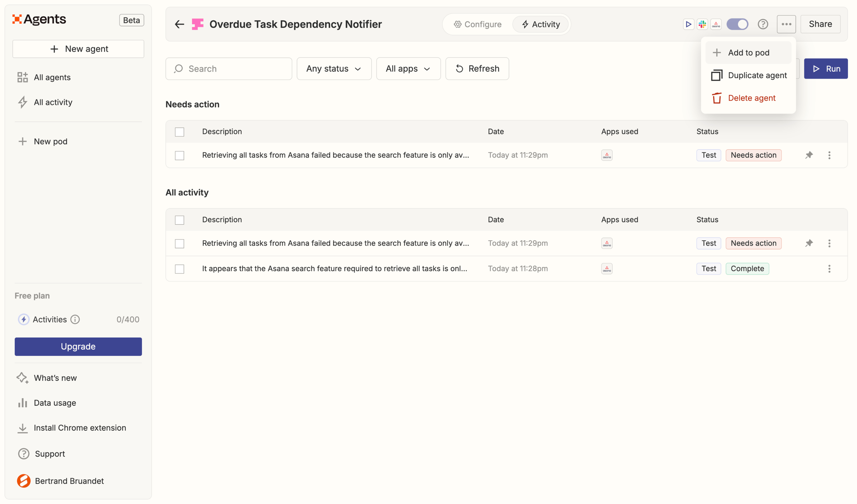Viewport: 857px width, 504px height.
Task: Click the New agent button
Action: tap(78, 49)
